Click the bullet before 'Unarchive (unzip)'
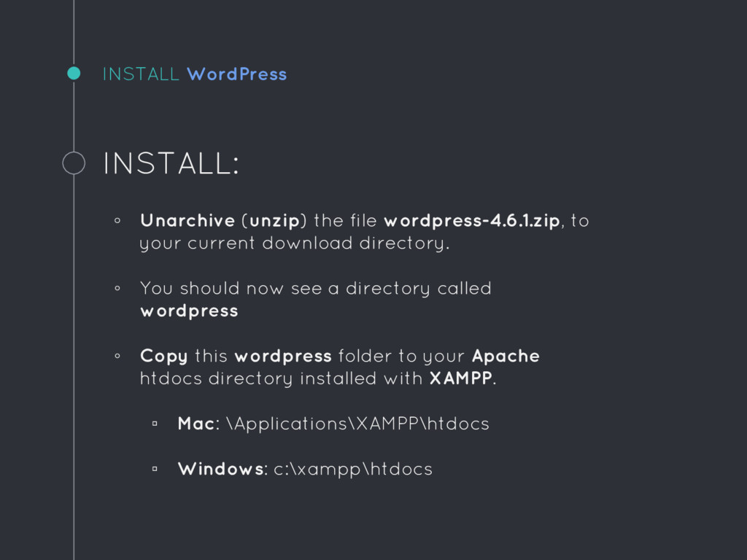 point(117,220)
